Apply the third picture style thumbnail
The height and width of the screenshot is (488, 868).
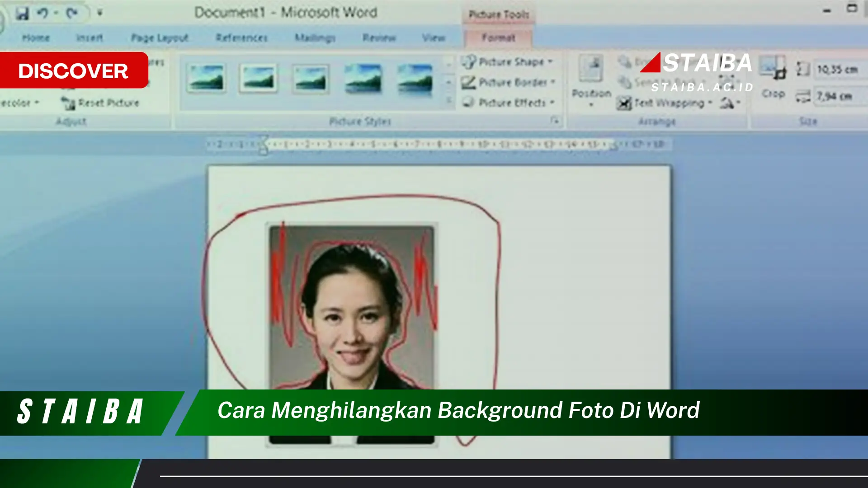pyautogui.click(x=311, y=78)
